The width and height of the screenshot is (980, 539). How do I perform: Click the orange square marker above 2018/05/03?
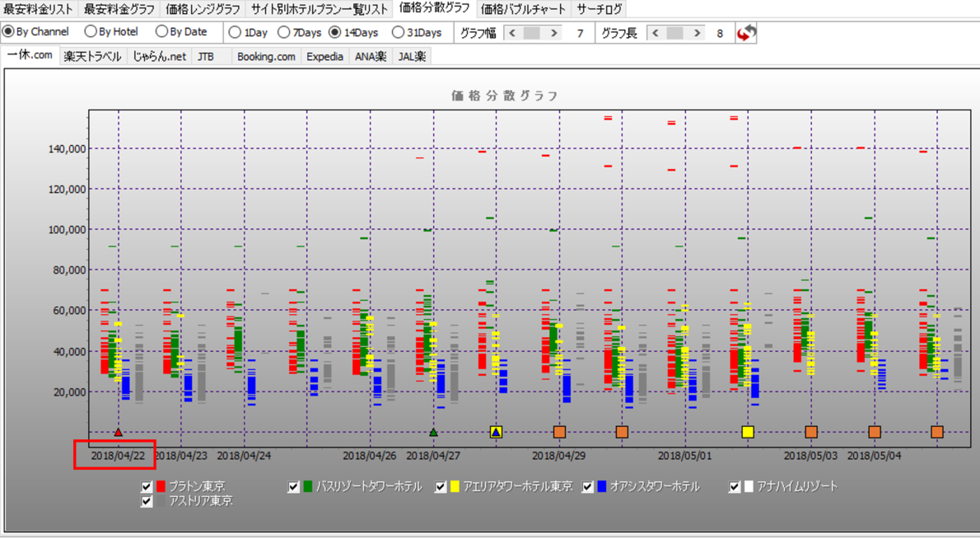click(x=811, y=432)
